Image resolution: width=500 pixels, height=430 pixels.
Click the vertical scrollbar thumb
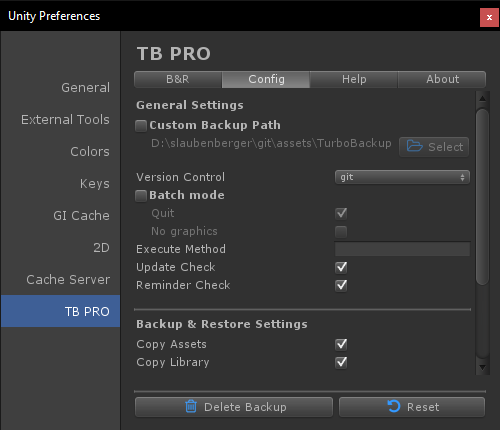(x=482, y=197)
